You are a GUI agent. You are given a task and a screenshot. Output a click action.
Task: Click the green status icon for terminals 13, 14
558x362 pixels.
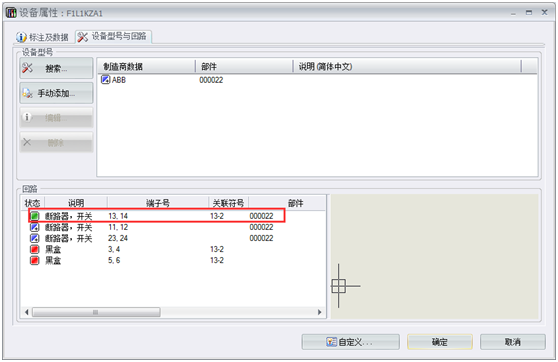pos(35,216)
